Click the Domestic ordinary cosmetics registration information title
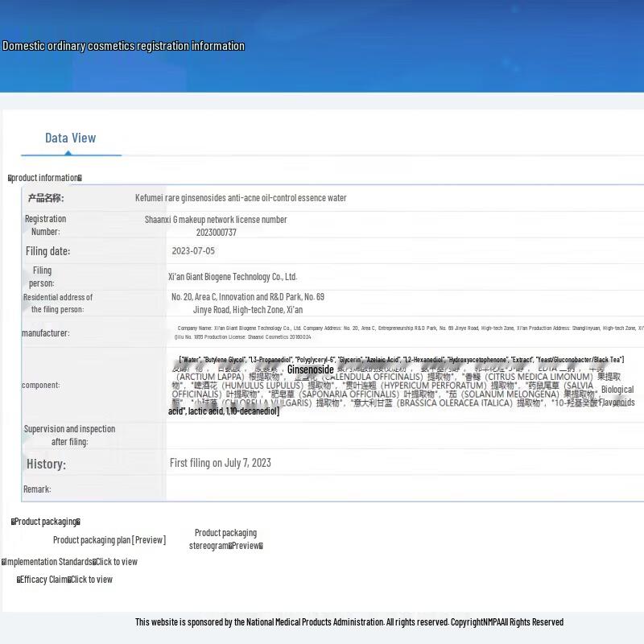Screen dimensions: 644x644 click(123, 46)
